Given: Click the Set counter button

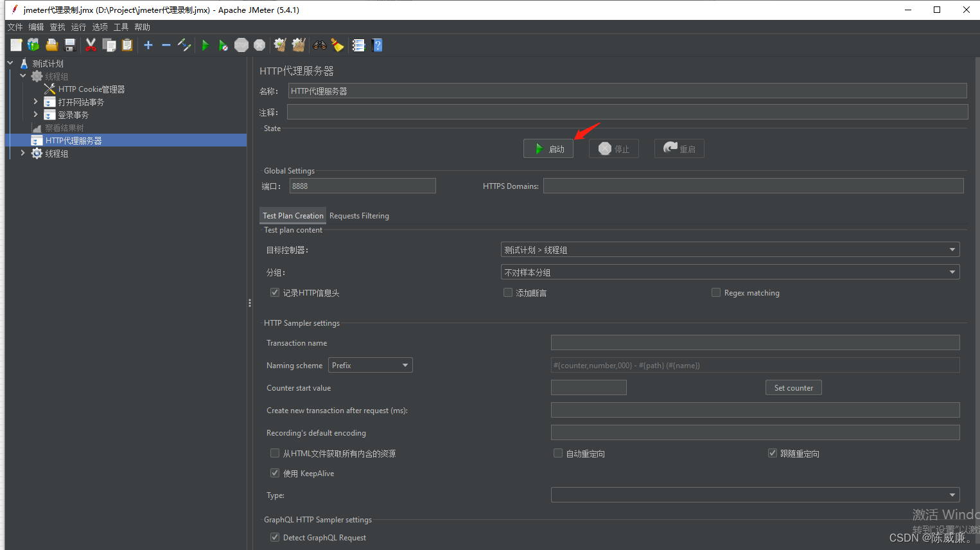Looking at the screenshot, I should 794,387.
